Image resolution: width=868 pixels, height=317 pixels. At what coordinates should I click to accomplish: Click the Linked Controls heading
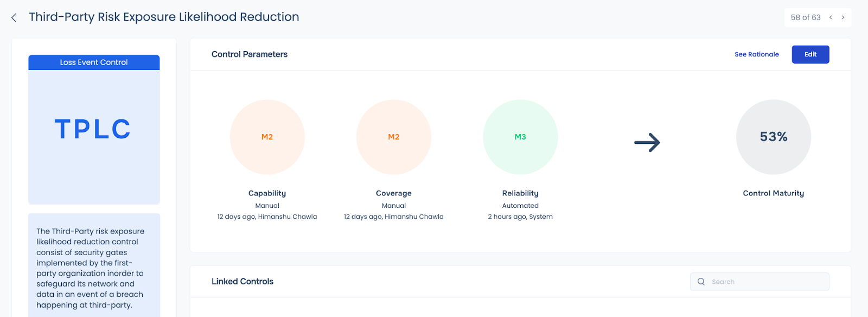click(x=242, y=281)
